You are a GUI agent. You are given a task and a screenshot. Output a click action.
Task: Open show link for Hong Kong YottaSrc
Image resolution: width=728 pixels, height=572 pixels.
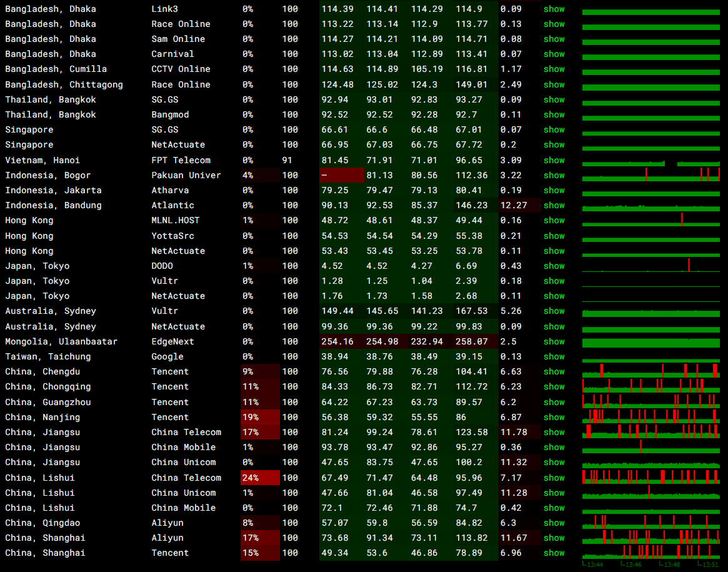pyautogui.click(x=554, y=236)
